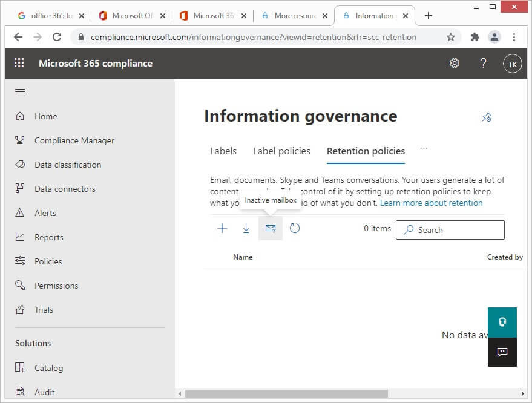Click the site lock icon in address bar
Screen dimensions: 532x403
coord(80,37)
